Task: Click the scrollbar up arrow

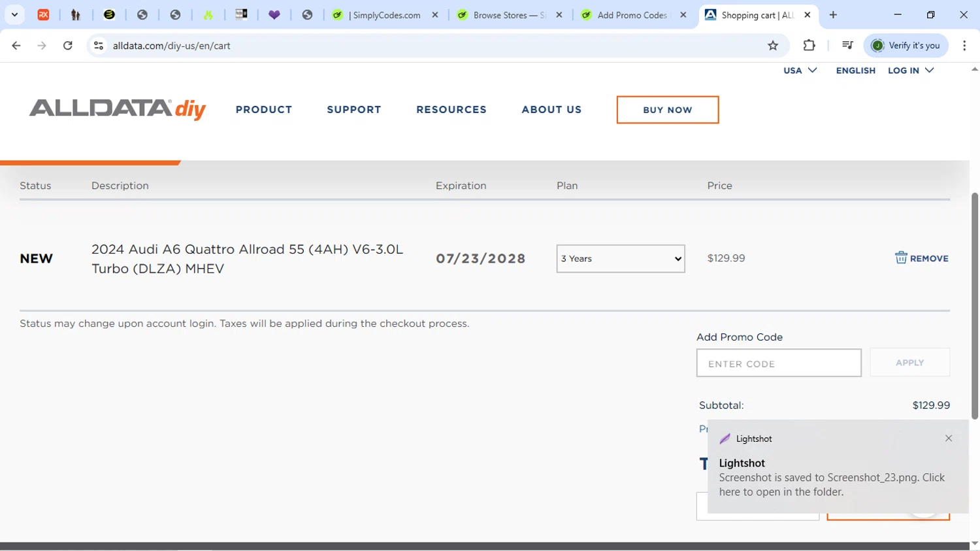Action: pyautogui.click(x=975, y=69)
